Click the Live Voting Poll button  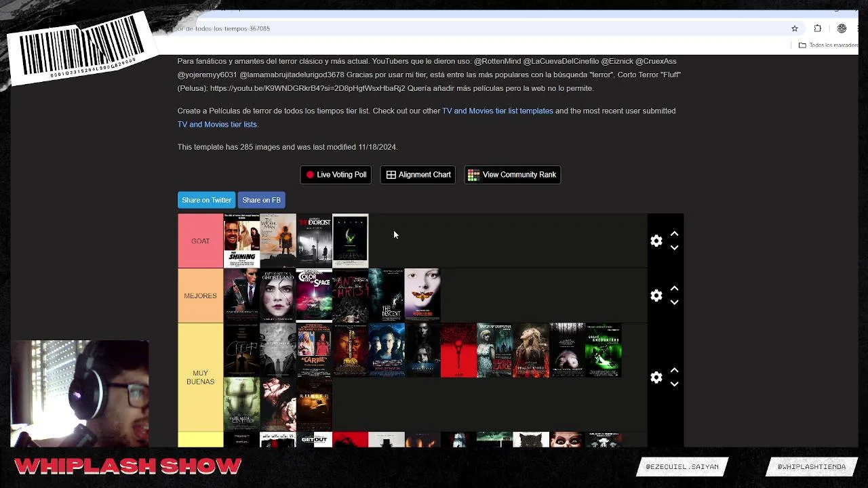point(336,175)
